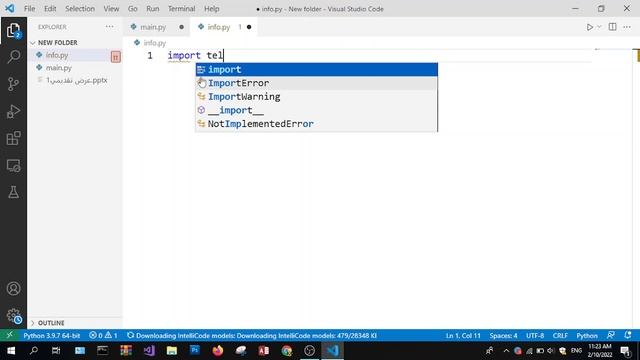The width and height of the screenshot is (640, 360).
Task: Show hidden system tray icons
Action: pyautogui.click(x=506, y=351)
